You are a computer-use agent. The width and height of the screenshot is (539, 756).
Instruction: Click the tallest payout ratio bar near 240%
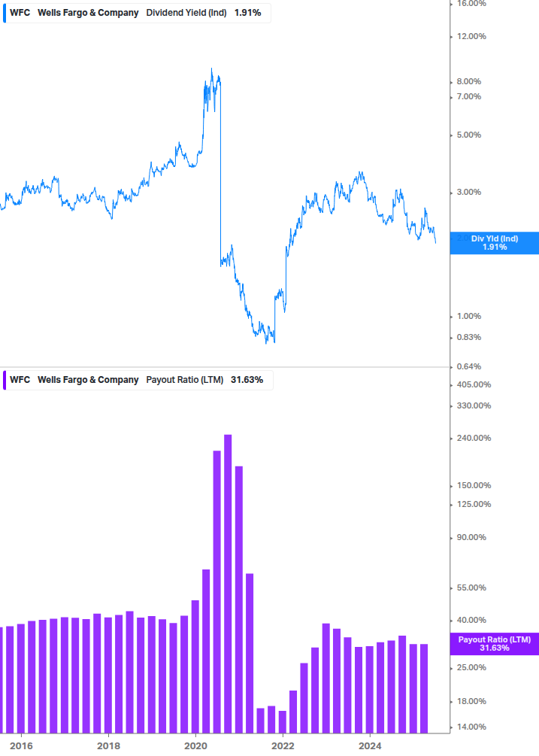click(x=228, y=584)
